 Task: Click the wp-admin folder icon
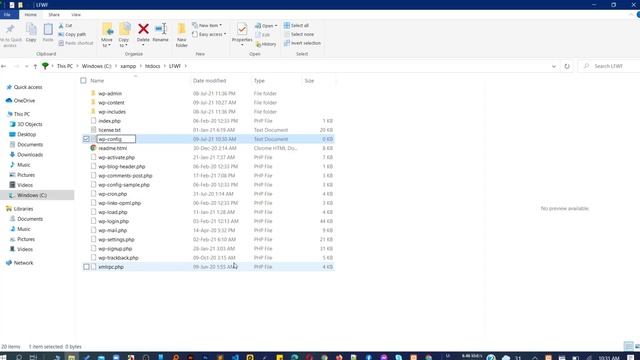pyautogui.click(x=93, y=93)
